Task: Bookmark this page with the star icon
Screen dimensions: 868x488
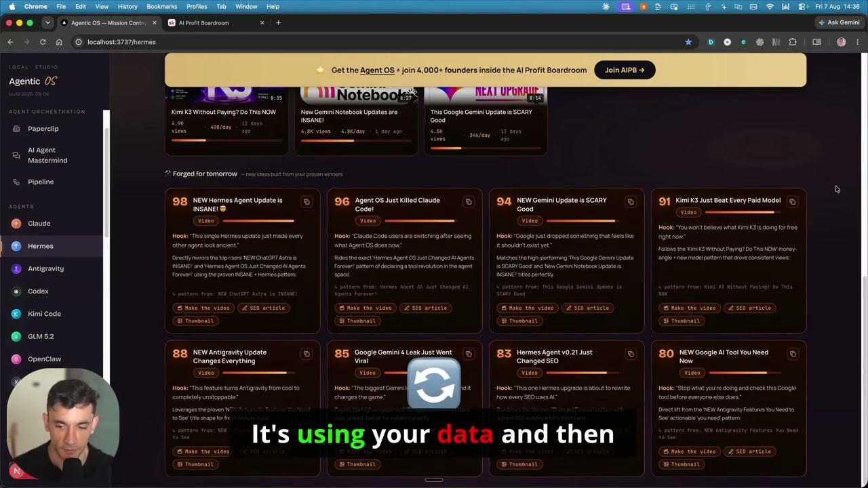Action: 688,42
